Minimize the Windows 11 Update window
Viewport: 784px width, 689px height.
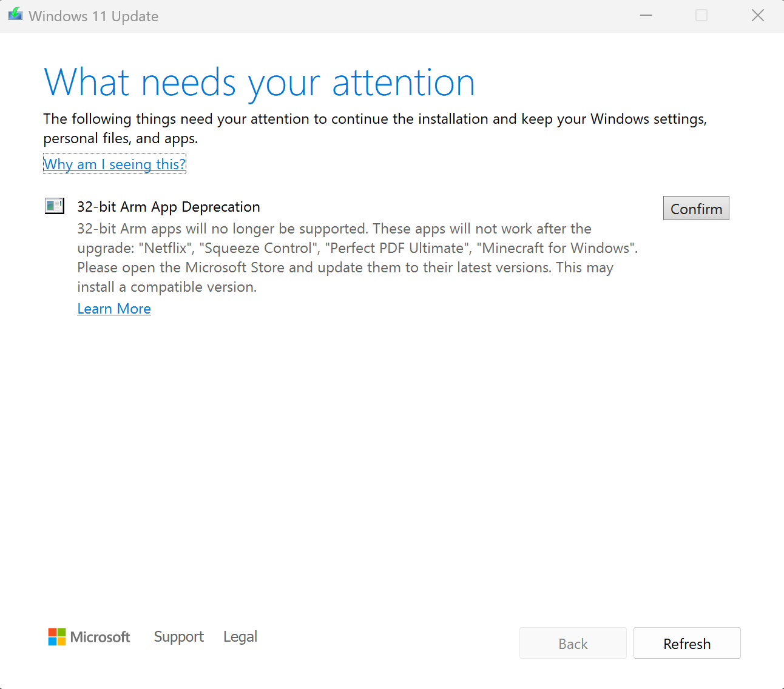646,15
